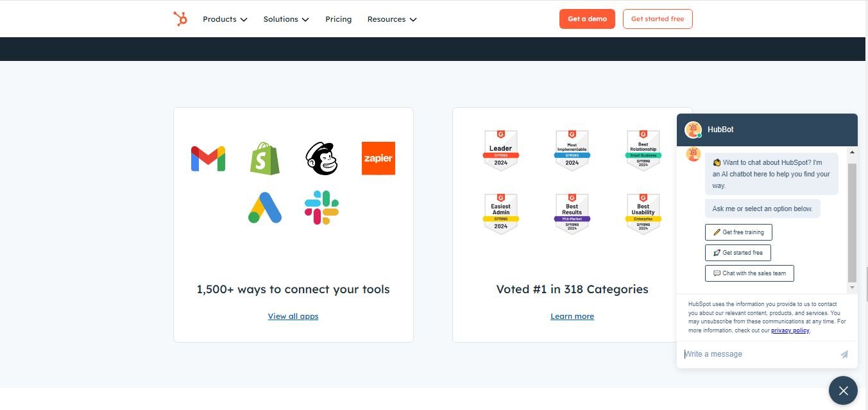Image resolution: width=868 pixels, height=410 pixels.
Task: Click the Best Usability Enterprise badge
Action: pos(643,214)
